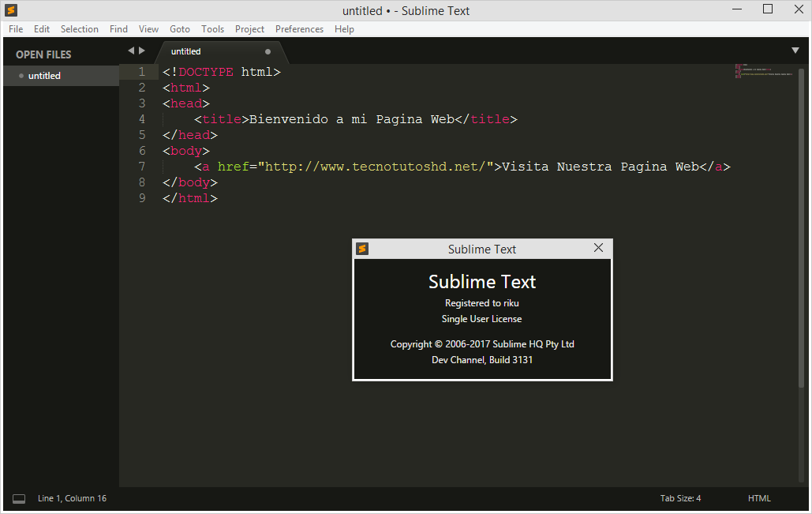Close the Sublime Text about dialog

click(598, 248)
